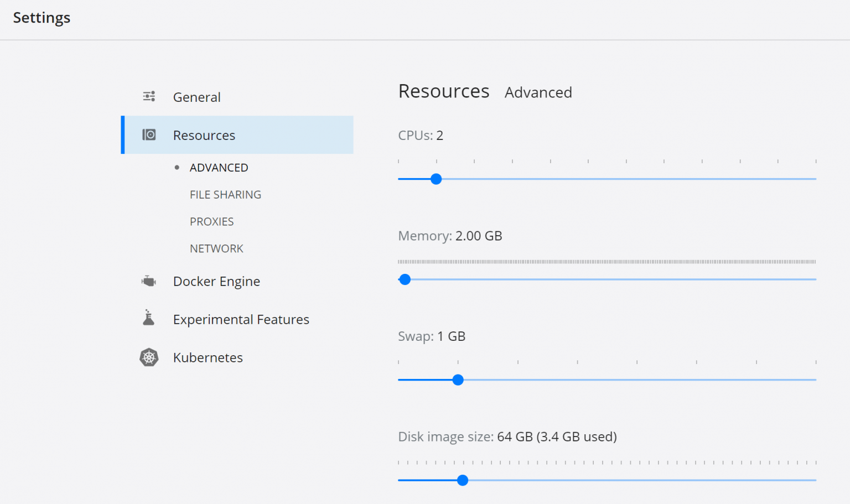Switch to Kubernetes settings
This screenshot has height=504, width=850.
208,357
